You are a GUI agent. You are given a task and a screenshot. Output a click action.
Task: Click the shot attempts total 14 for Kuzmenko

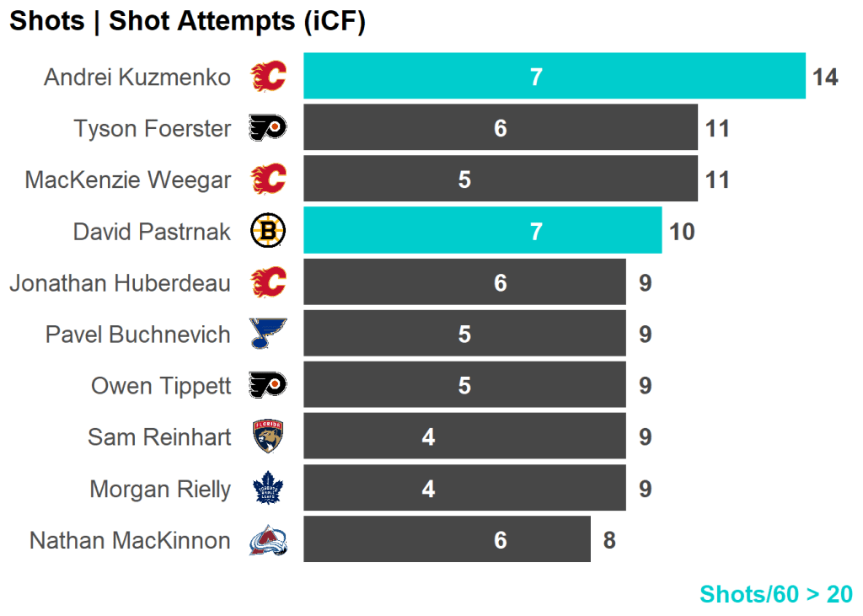pos(825,78)
